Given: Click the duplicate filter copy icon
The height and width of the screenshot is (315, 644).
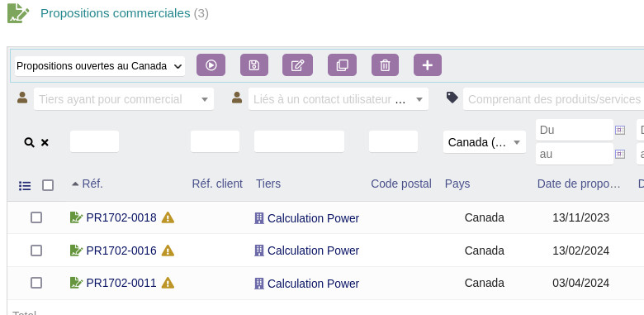Looking at the screenshot, I should tap(342, 65).
